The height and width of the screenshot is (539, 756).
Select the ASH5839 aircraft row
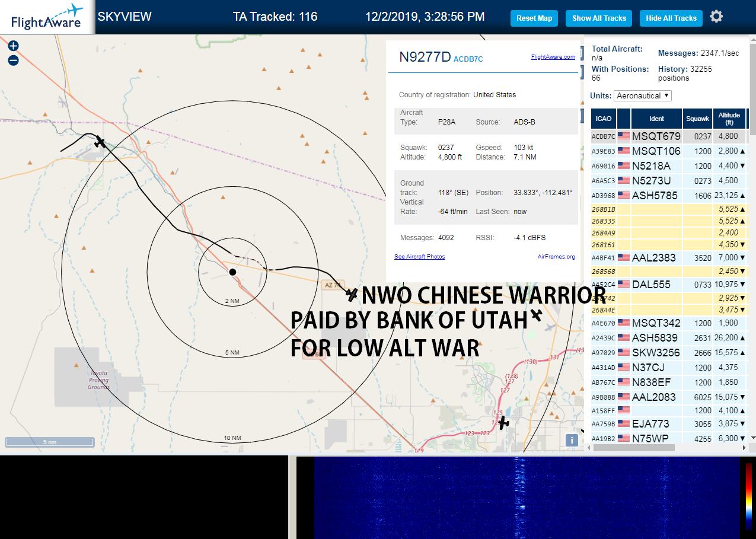pos(669,338)
